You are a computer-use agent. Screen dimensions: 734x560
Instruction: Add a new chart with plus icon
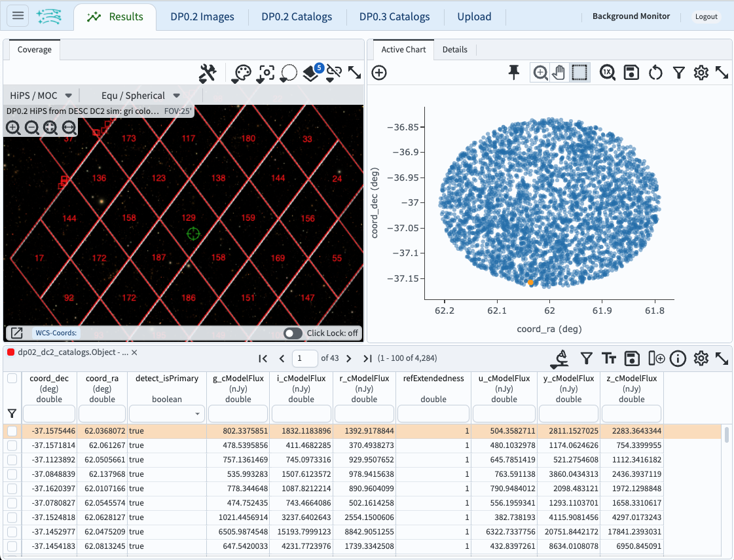coord(379,73)
